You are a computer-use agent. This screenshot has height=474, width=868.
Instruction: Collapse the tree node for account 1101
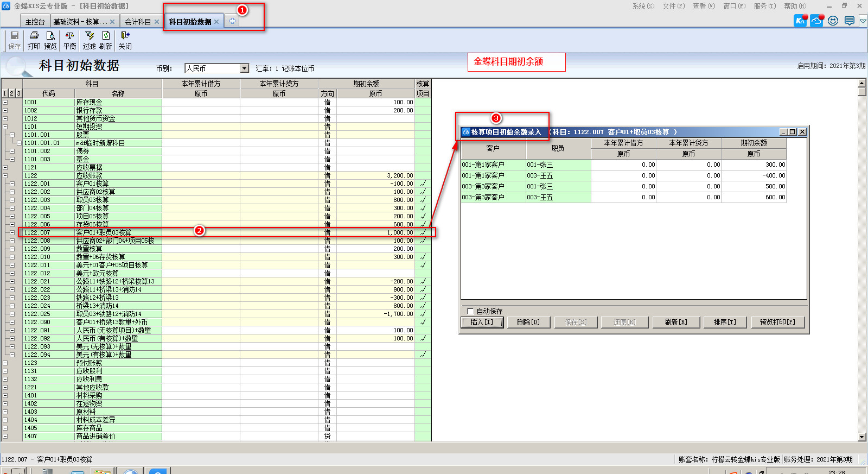pos(5,127)
